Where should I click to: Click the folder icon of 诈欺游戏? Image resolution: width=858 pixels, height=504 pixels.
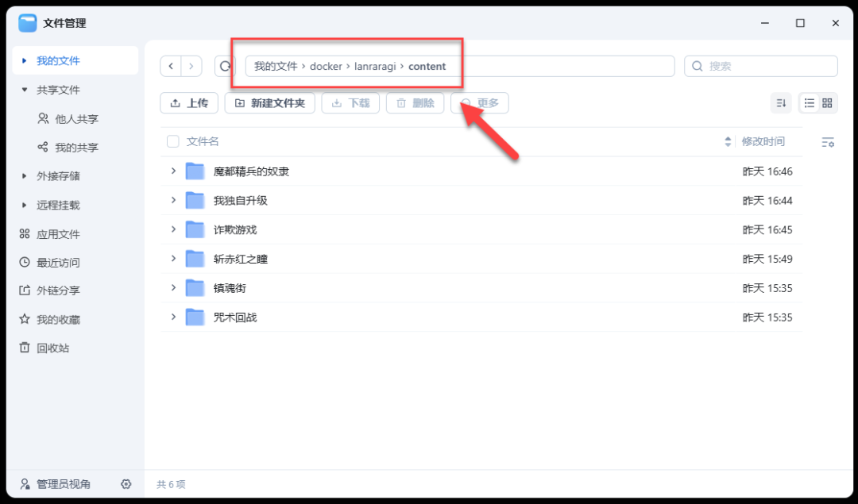[x=195, y=229]
